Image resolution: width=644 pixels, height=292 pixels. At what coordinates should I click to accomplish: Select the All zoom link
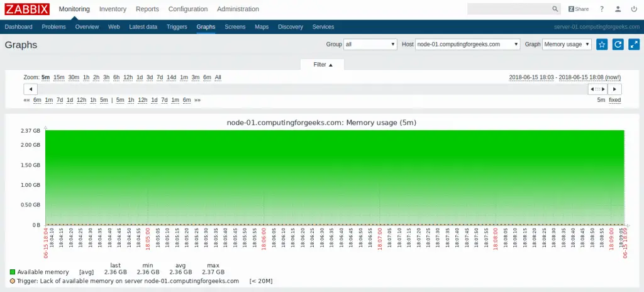(x=218, y=77)
